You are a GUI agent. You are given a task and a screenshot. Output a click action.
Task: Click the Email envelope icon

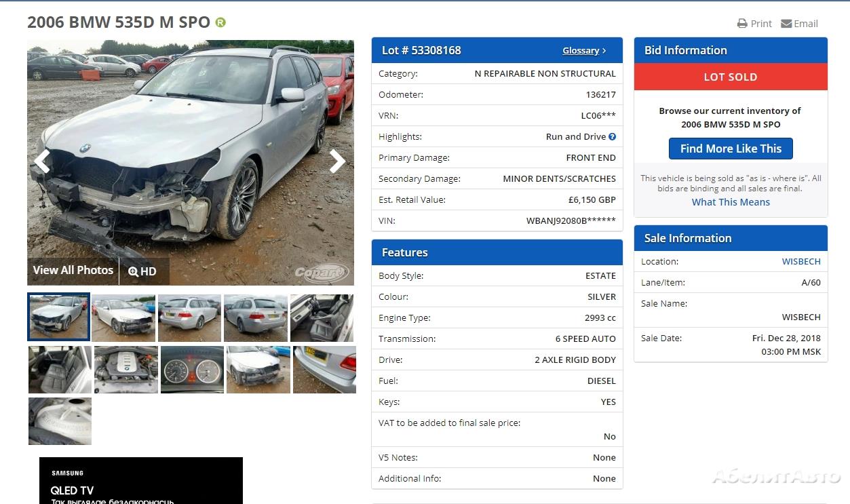pos(786,24)
